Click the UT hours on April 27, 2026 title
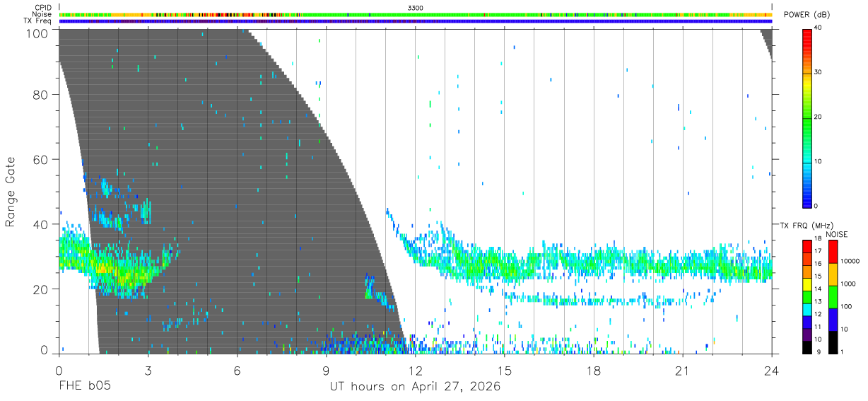 point(415,387)
